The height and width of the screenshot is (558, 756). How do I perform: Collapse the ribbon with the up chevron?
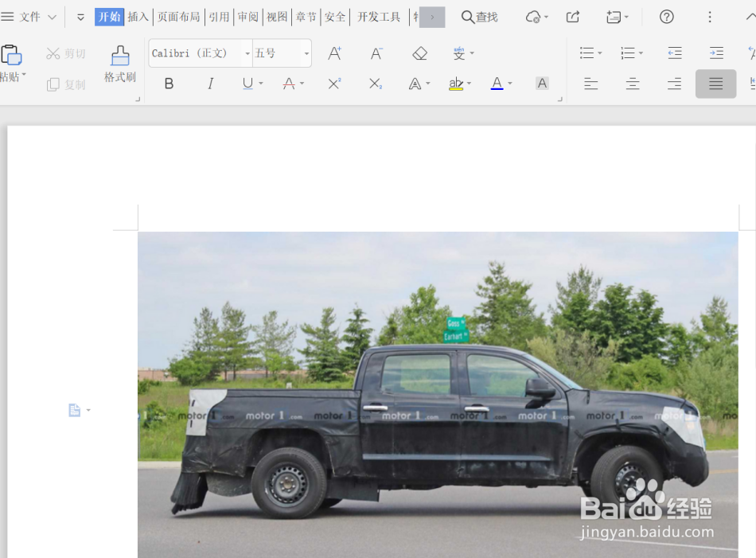750,17
